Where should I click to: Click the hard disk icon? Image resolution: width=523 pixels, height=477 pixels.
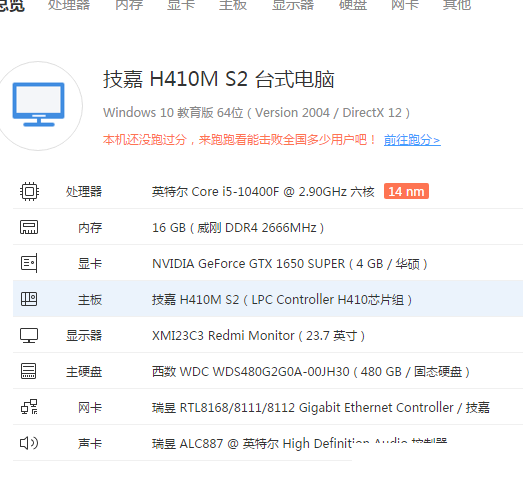pos(29,371)
